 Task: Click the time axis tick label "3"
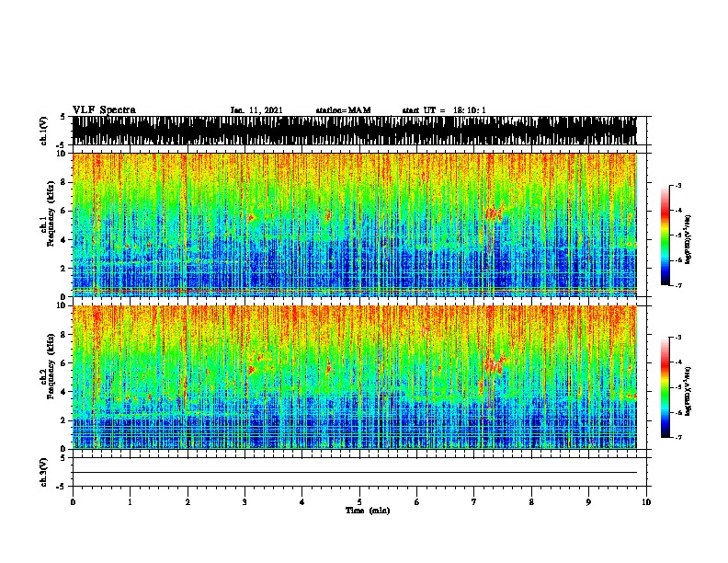pyautogui.click(x=245, y=502)
